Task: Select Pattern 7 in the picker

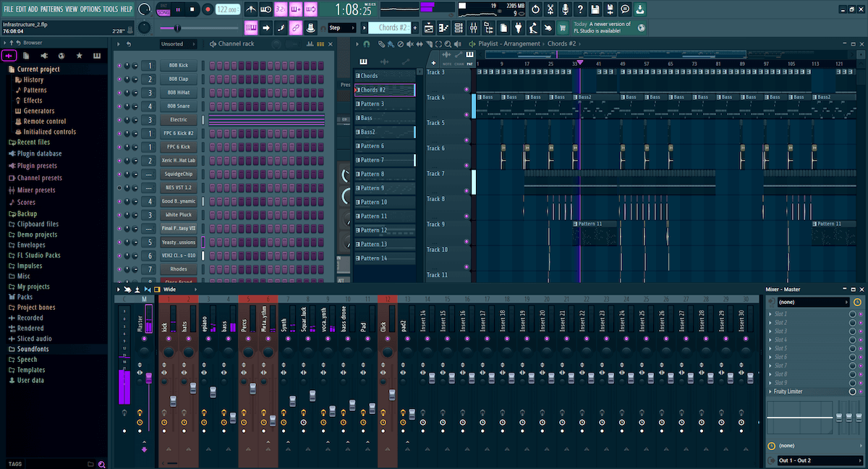Action: 385,161
